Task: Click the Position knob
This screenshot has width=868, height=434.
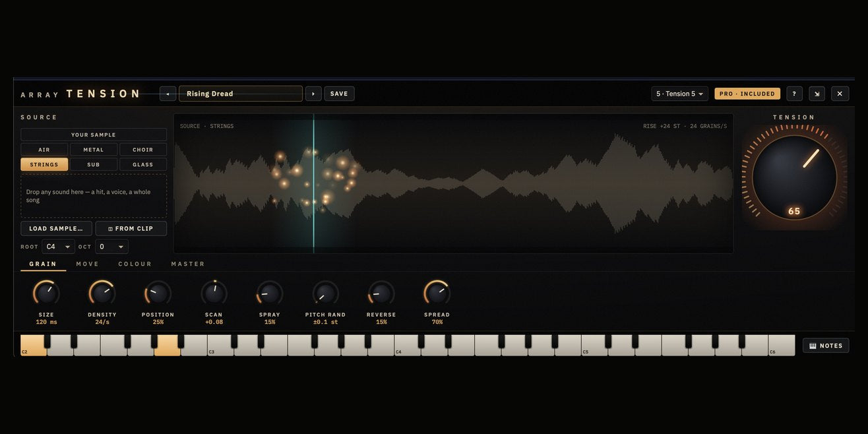Action: (158, 293)
